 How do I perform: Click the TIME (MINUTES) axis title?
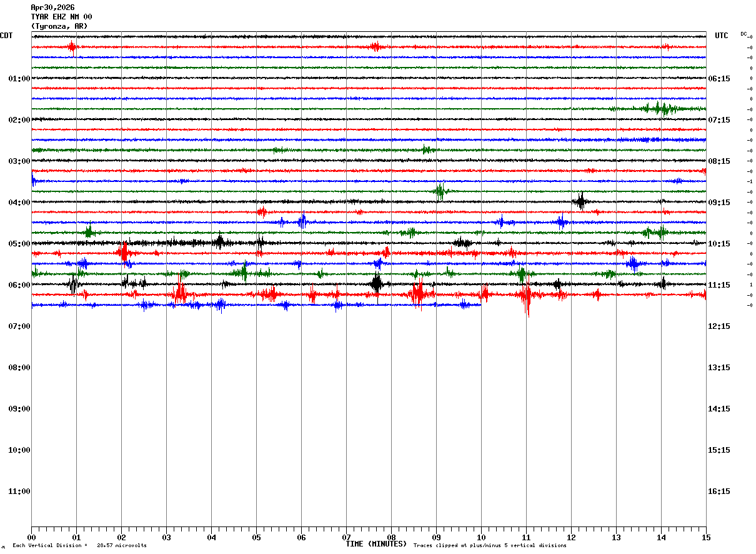[x=376, y=544]
